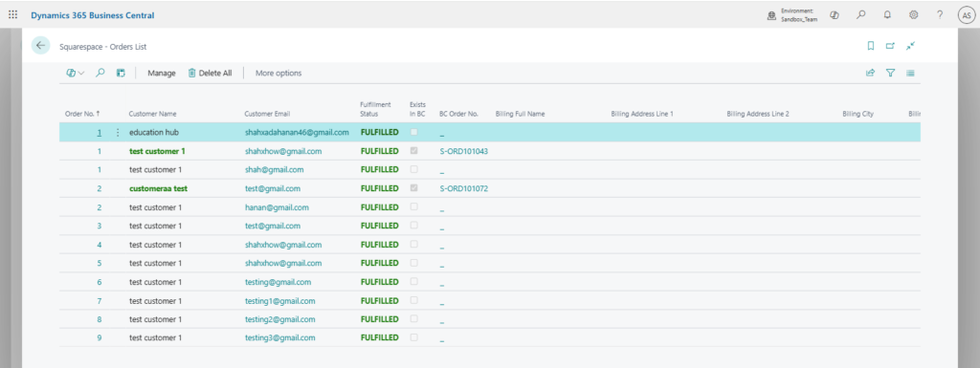Sort by Order No. column header
980x368 pixels.
[x=82, y=114]
